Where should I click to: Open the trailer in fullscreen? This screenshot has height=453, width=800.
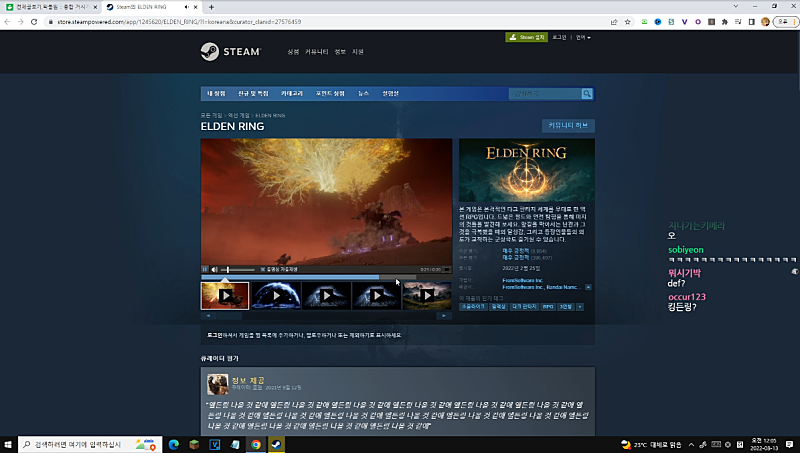click(x=447, y=269)
